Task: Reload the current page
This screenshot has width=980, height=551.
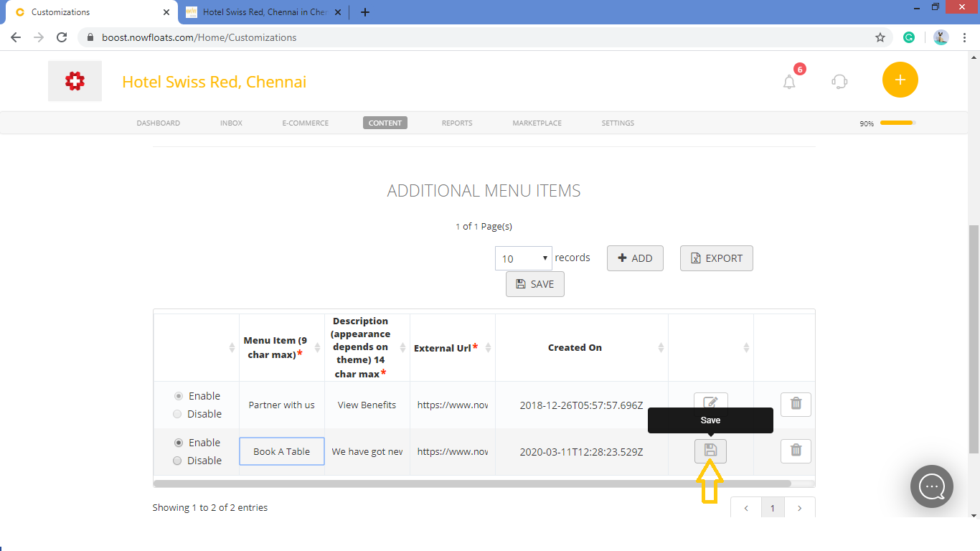Action: 62,37
